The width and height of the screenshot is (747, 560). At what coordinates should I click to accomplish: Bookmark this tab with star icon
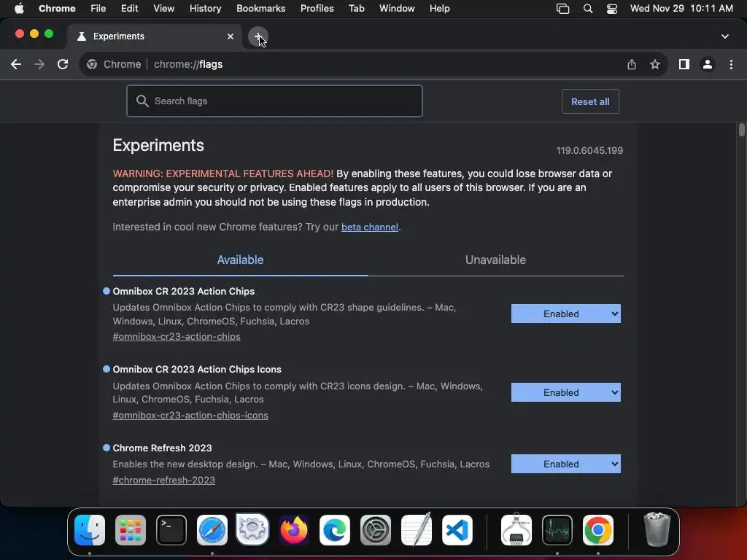tap(655, 64)
